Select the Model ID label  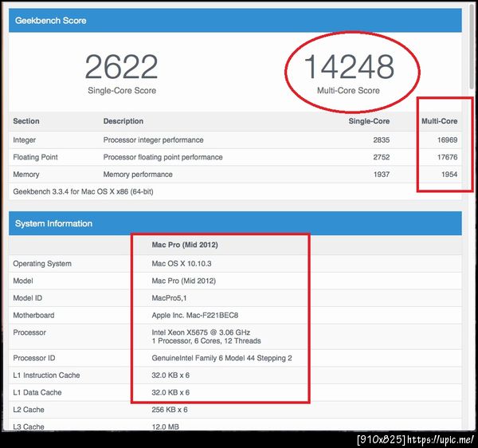(x=27, y=298)
